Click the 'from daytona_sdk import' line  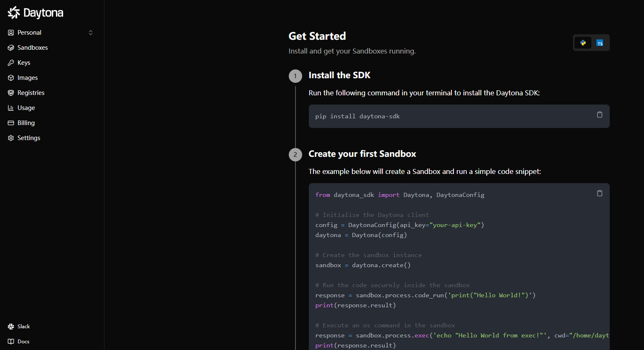click(400, 195)
